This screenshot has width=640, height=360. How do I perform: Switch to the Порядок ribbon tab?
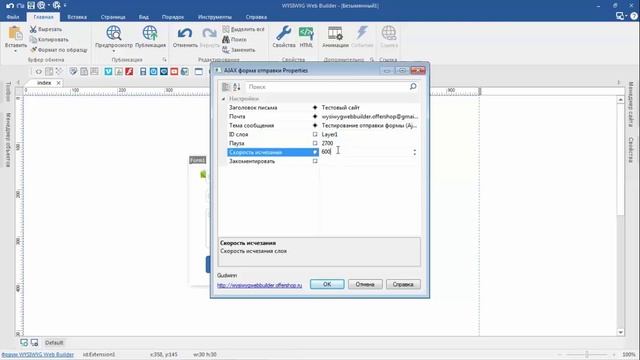[173, 17]
